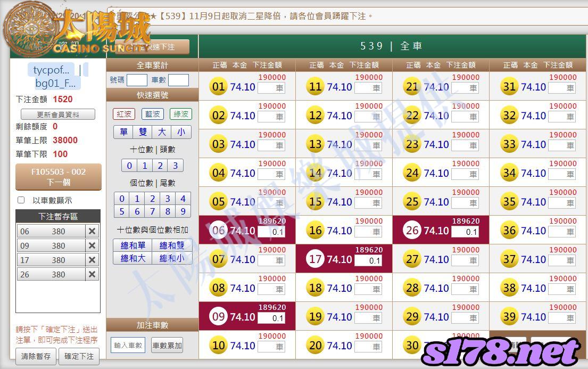Click bet amount field for number 12
The height and width of the screenshot is (369, 588).
click(x=368, y=117)
